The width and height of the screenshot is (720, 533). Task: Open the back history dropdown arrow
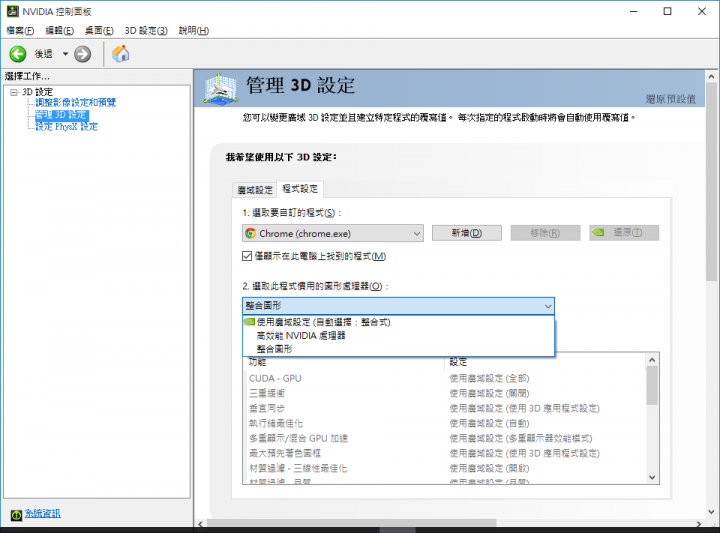pyautogui.click(x=65, y=54)
